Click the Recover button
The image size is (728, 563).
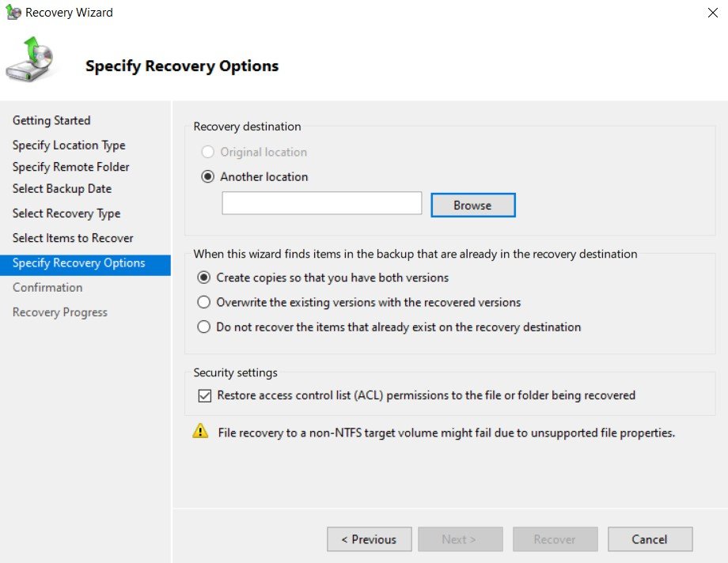[x=555, y=538]
